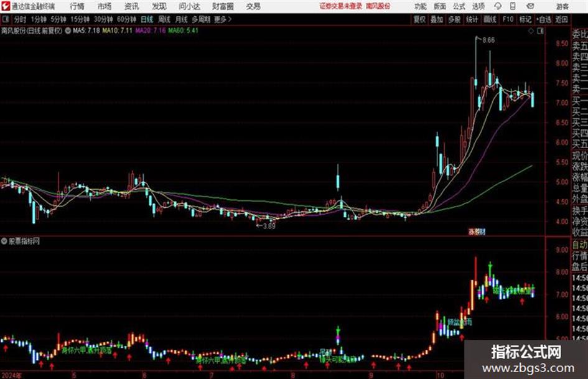Click the 涨 财 event tag on chart
The height and width of the screenshot is (379, 588).
click(x=477, y=232)
